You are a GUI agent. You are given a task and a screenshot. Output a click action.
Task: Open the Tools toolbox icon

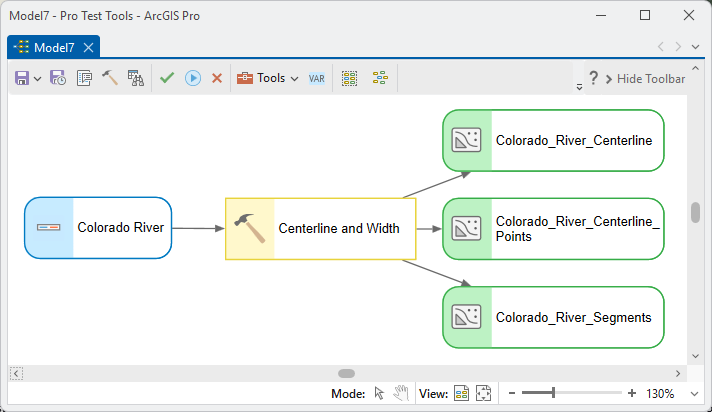(x=245, y=78)
